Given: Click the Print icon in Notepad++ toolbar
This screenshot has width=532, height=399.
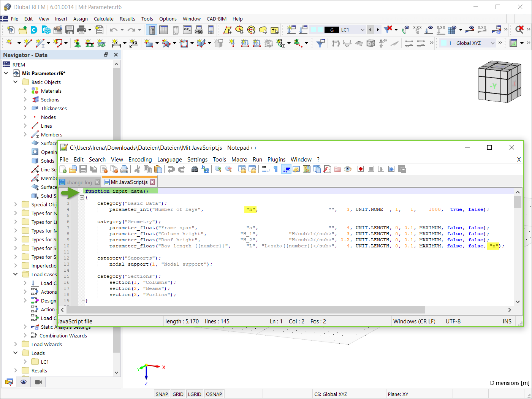Looking at the screenshot, I should tap(124, 169).
